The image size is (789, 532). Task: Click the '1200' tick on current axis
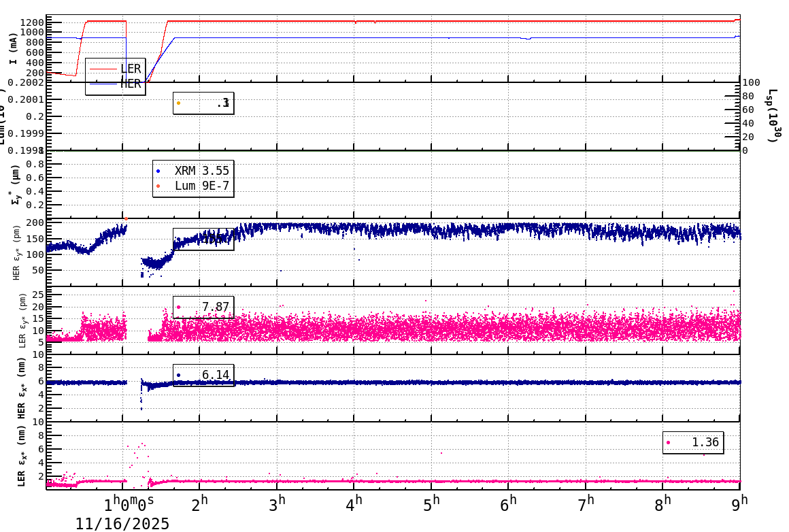[32, 22]
